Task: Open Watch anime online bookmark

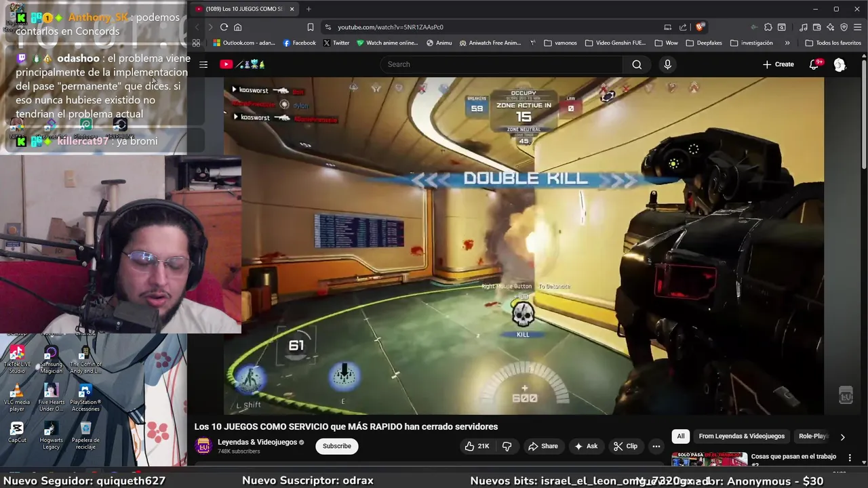Action: [387, 43]
